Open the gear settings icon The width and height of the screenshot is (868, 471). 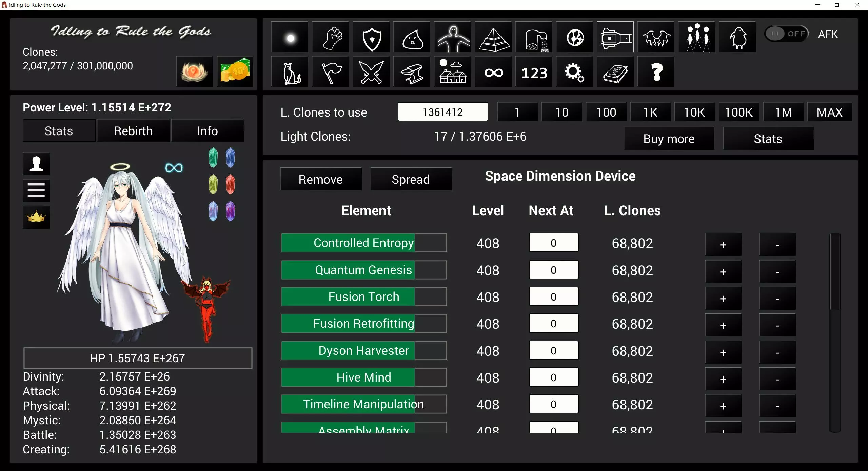tap(574, 72)
